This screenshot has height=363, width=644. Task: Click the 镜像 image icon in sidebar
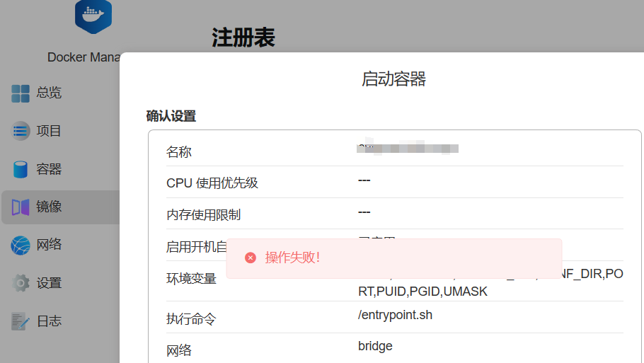click(x=20, y=207)
